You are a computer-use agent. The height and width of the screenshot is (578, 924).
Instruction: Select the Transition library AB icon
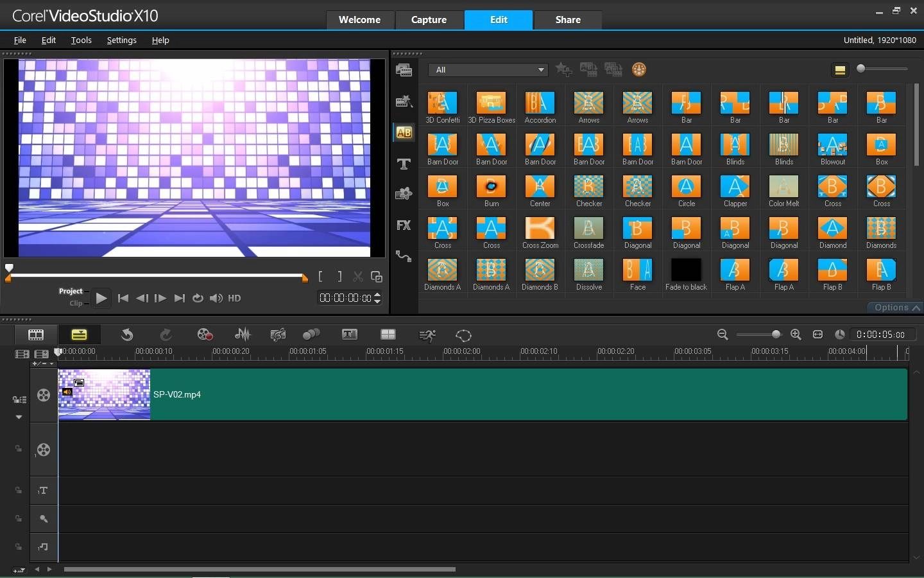(404, 132)
